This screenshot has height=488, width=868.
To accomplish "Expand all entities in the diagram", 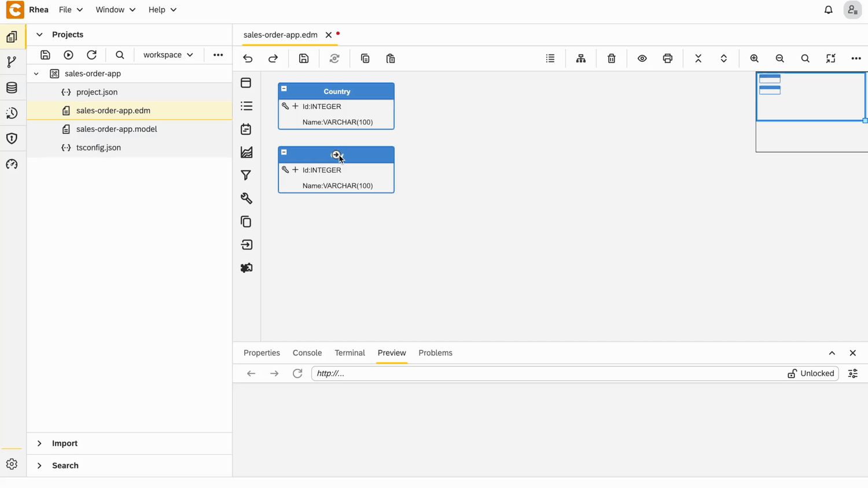I will [x=724, y=58].
